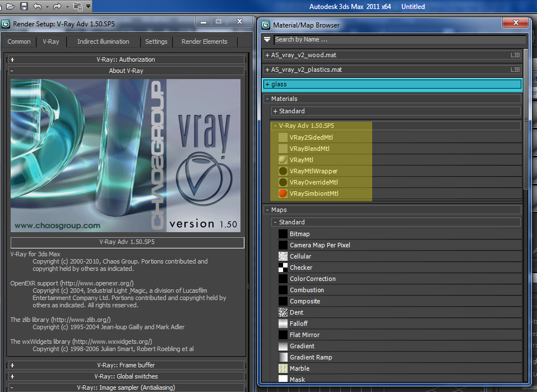Open the Settings tab

click(156, 41)
